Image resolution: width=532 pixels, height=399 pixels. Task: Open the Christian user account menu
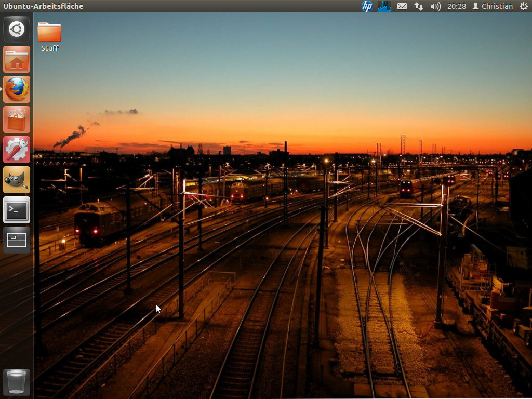pyautogui.click(x=493, y=6)
